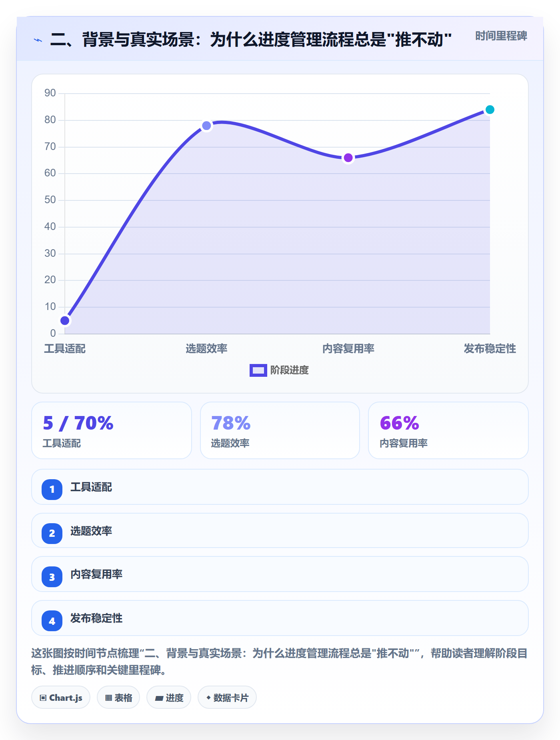
Task: Click the 内容复用率 x-axis label
Action: tap(348, 348)
